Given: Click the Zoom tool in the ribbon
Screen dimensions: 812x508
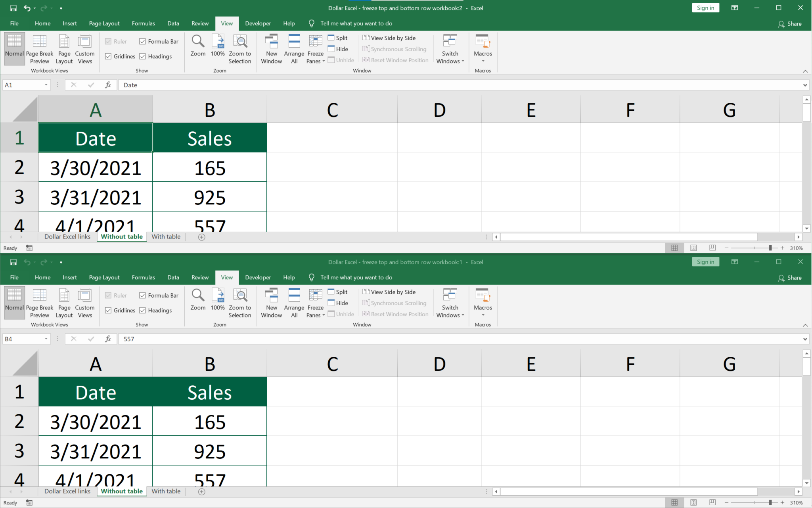Looking at the screenshot, I should pyautogui.click(x=197, y=48).
